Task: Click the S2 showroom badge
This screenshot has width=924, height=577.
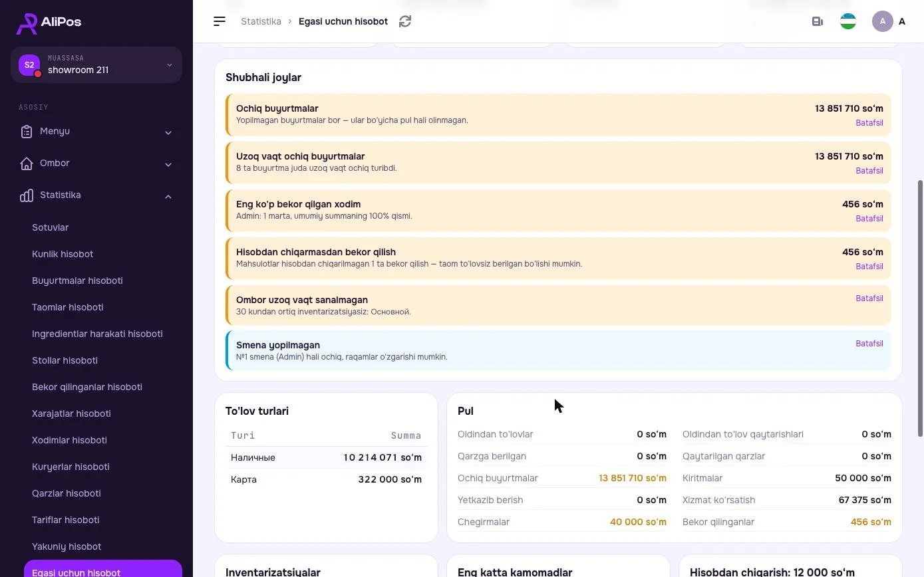Action: [29, 65]
